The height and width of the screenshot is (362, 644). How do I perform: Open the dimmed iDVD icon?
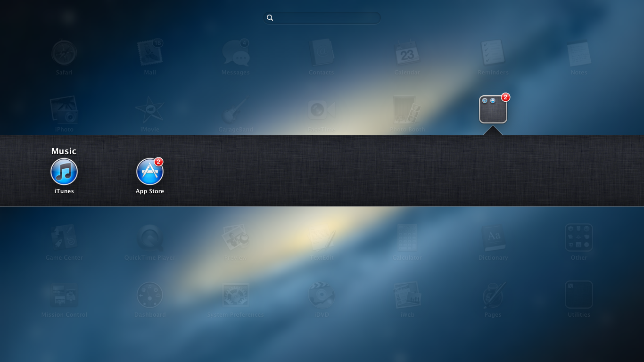[x=322, y=295]
